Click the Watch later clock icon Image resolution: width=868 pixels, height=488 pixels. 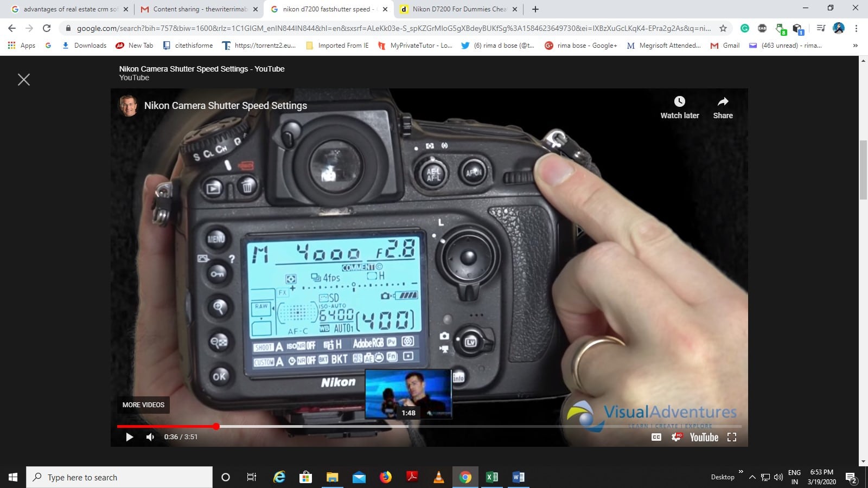click(x=679, y=101)
